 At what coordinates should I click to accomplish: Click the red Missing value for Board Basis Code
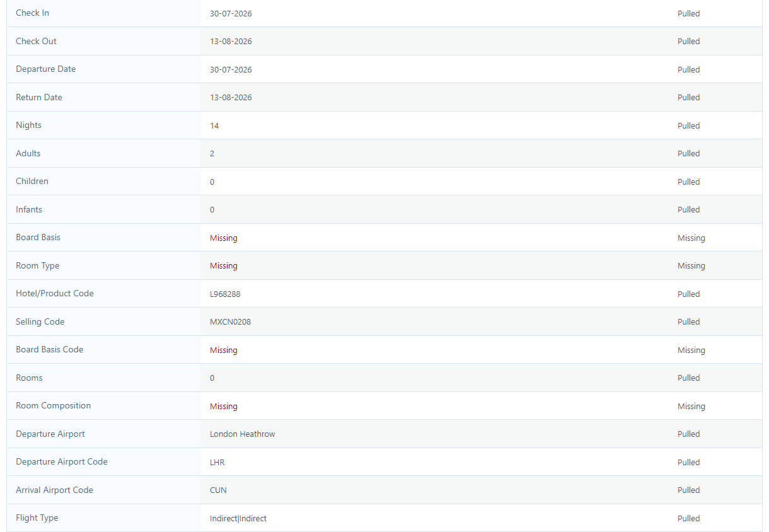click(224, 350)
